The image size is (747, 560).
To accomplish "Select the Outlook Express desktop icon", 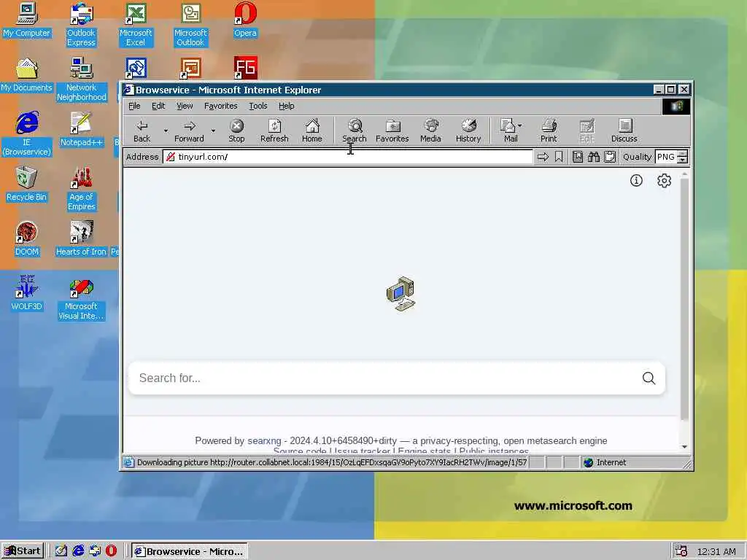I will click(81, 25).
